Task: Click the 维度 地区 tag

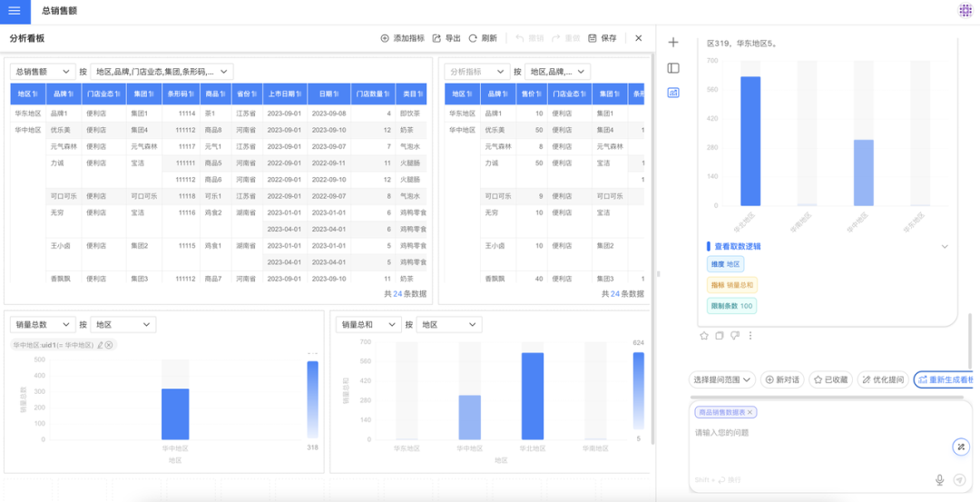Action: click(725, 264)
